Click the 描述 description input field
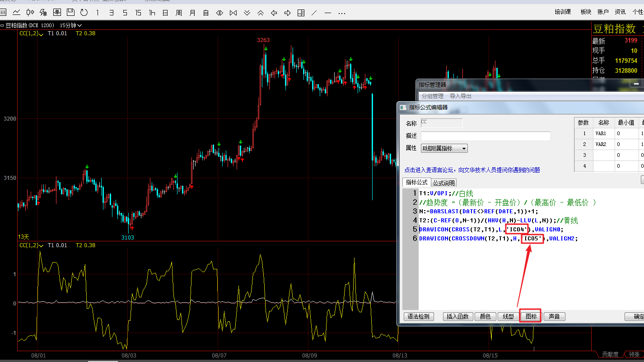This screenshot has height=362, width=644. pos(485,136)
